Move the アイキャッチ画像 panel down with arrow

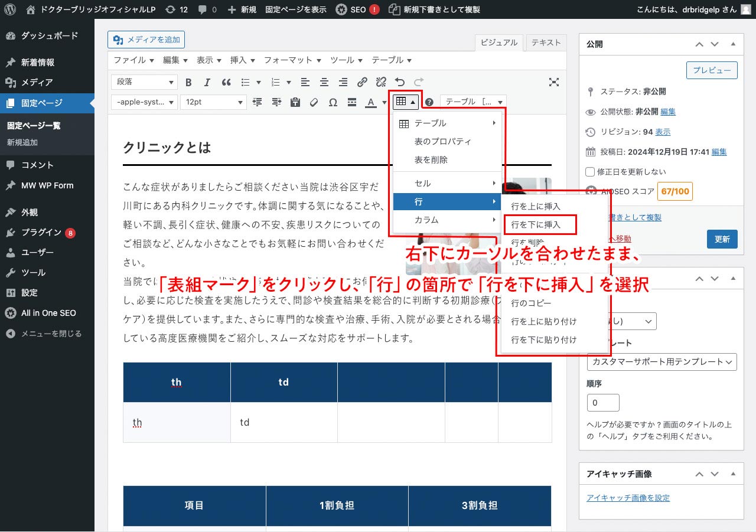pyautogui.click(x=715, y=474)
